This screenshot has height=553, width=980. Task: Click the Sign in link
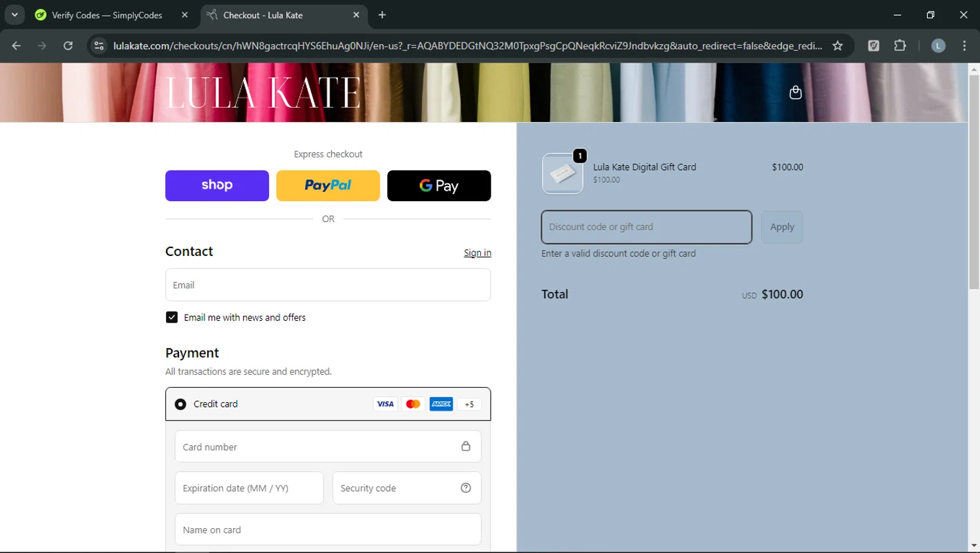pyautogui.click(x=478, y=253)
